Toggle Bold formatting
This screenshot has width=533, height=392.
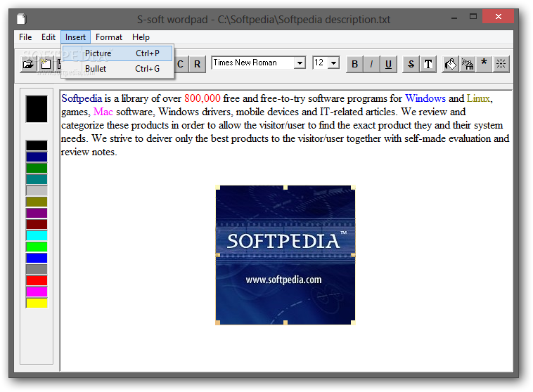(x=354, y=64)
